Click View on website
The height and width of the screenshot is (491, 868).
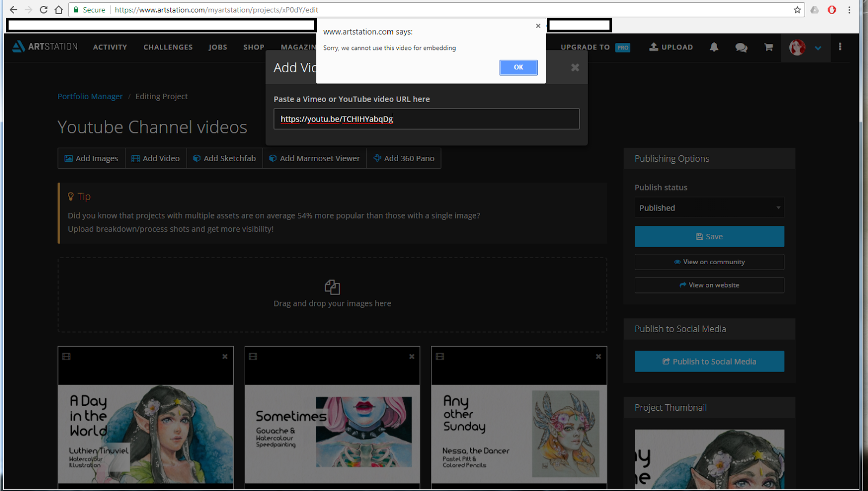(x=710, y=285)
